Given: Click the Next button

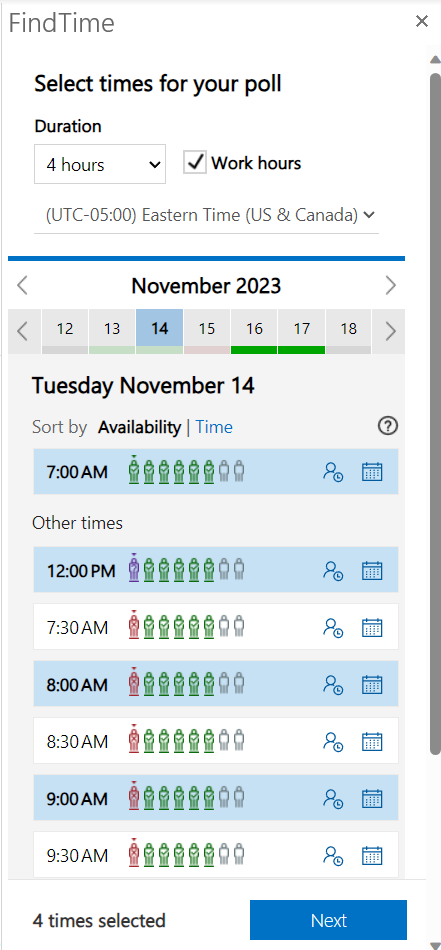Looking at the screenshot, I should coord(328,920).
